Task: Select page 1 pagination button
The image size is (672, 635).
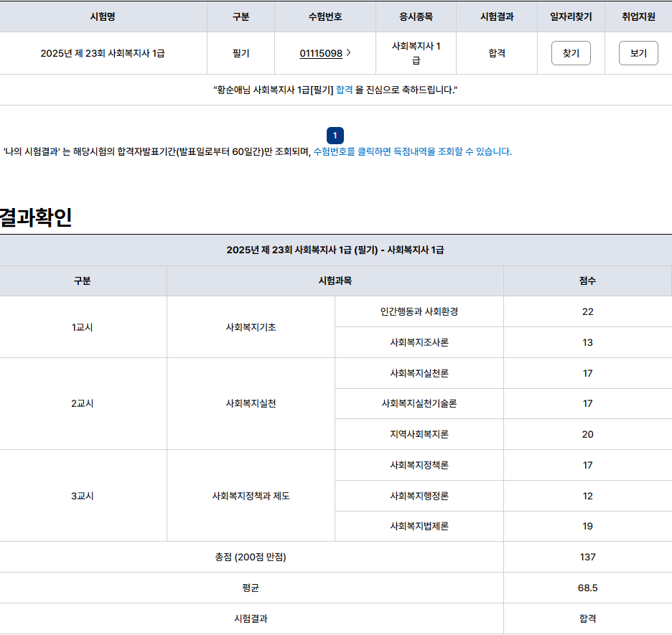Action: pyautogui.click(x=335, y=136)
